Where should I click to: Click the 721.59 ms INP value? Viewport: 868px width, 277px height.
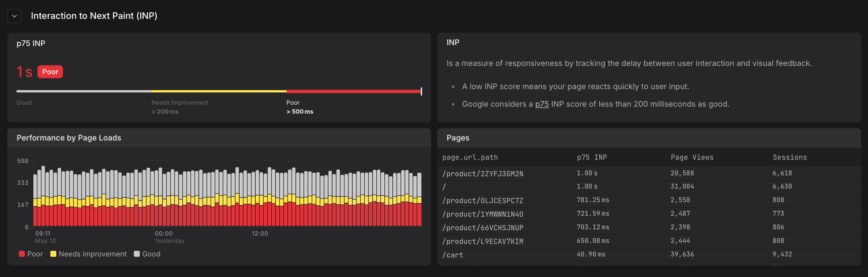[593, 214]
